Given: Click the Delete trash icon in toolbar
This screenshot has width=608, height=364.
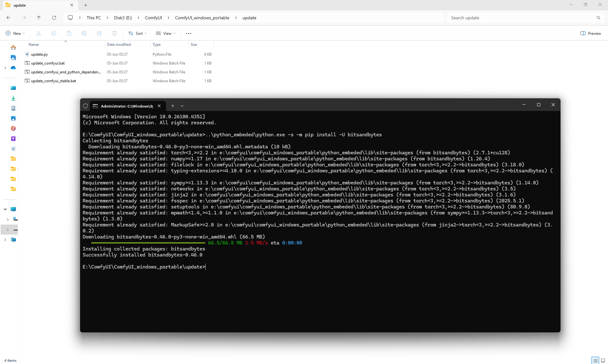Looking at the screenshot, I should [115, 33].
